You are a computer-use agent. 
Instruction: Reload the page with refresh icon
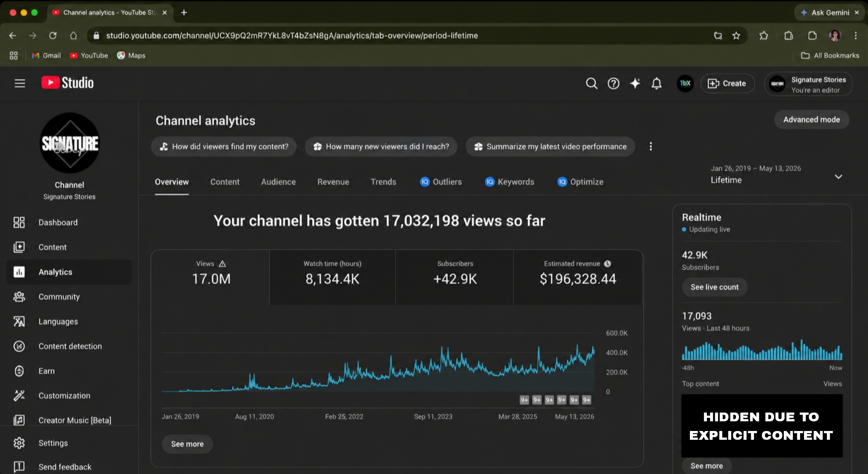53,36
